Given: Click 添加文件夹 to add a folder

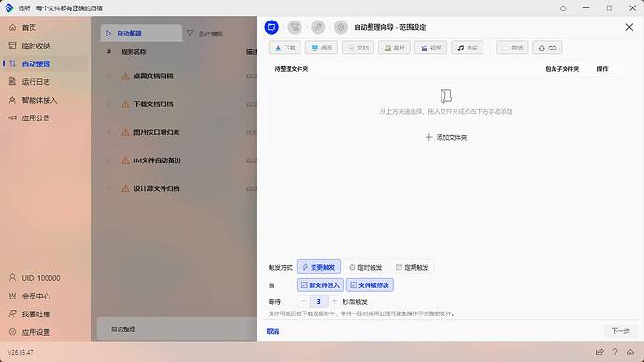Looking at the screenshot, I should pyautogui.click(x=446, y=137).
